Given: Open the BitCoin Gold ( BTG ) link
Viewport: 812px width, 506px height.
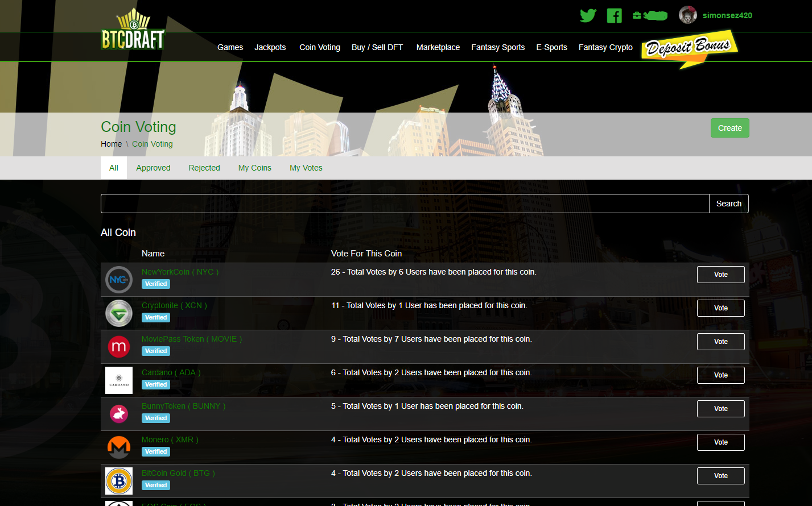Looking at the screenshot, I should 178,473.
